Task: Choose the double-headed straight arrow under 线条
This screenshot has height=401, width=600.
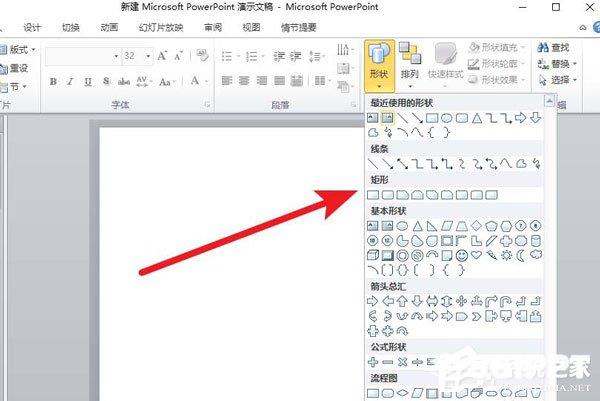Action: coord(403,164)
